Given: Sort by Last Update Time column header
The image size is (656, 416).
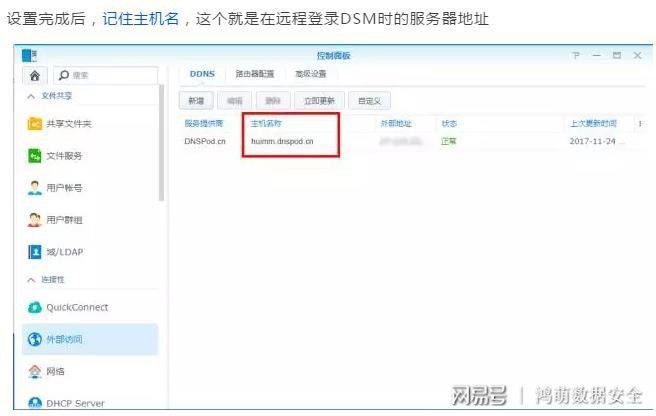Looking at the screenshot, I should coord(593,123).
